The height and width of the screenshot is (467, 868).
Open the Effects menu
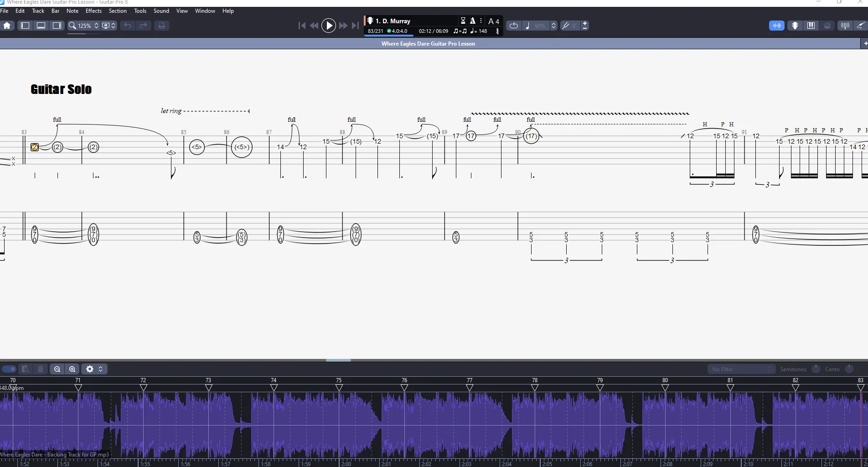click(x=93, y=11)
